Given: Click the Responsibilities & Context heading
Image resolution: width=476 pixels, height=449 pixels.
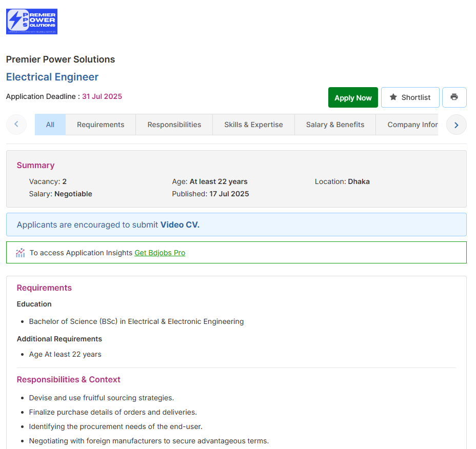Looking at the screenshot, I should (68, 379).
